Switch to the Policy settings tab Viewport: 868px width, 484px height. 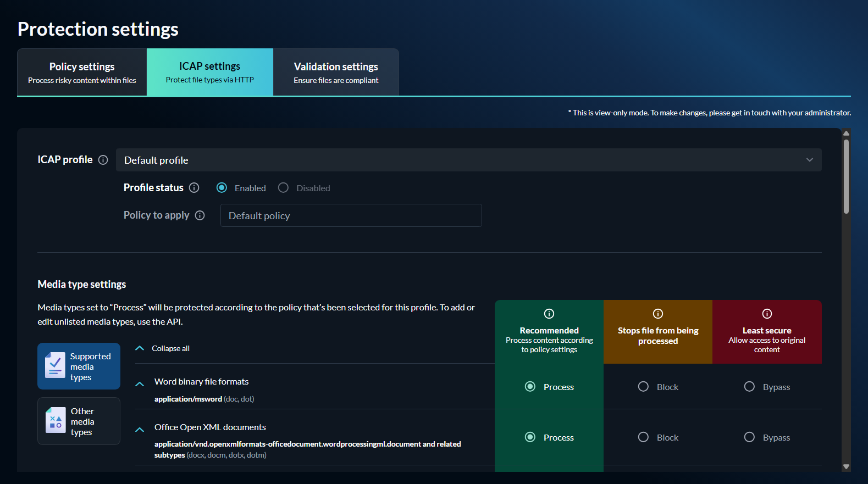[82, 73]
